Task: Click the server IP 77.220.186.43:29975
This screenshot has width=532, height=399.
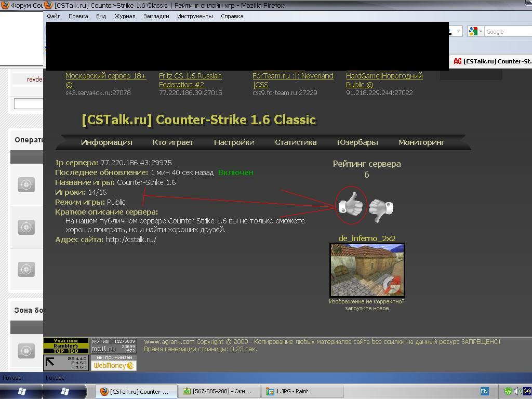Action: tap(137, 163)
